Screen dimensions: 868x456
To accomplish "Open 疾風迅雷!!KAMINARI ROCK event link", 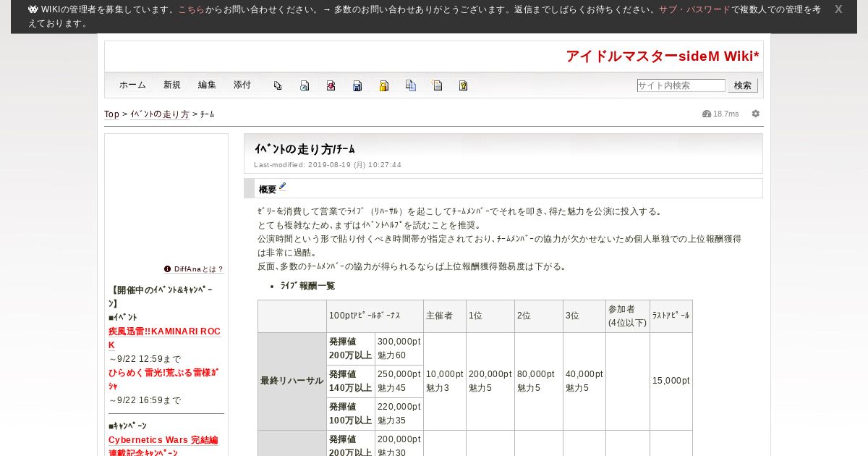I will (164, 338).
